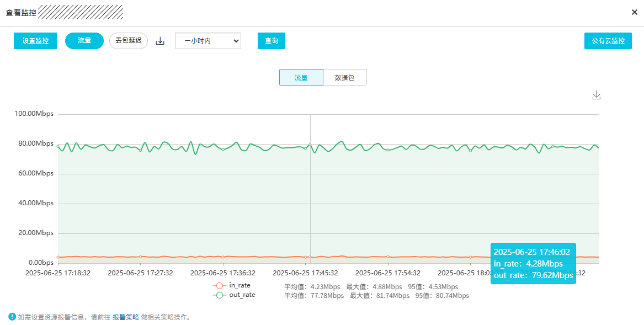Screen dimensions: 644x325
Task: Click the 17:36:32 out_rate data point
Action: tap(223, 150)
